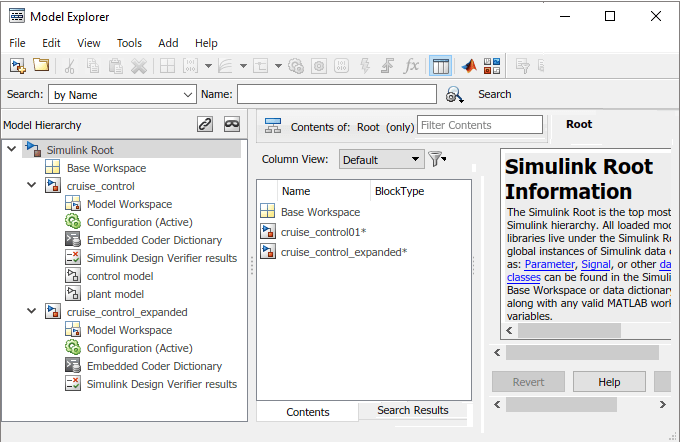681x442 pixels.
Task: Open the View menu
Action: (89, 43)
